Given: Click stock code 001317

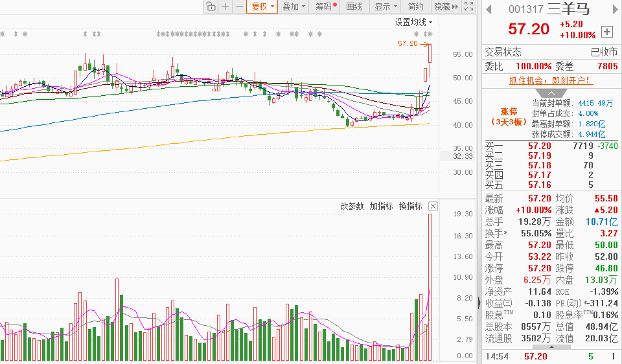Looking at the screenshot, I should coord(525,9).
